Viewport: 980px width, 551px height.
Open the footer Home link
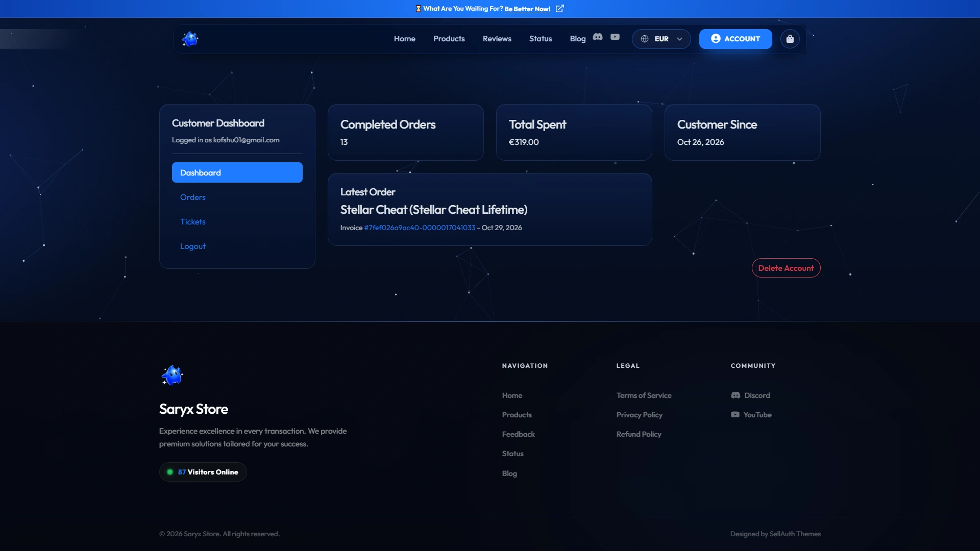pos(512,395)
